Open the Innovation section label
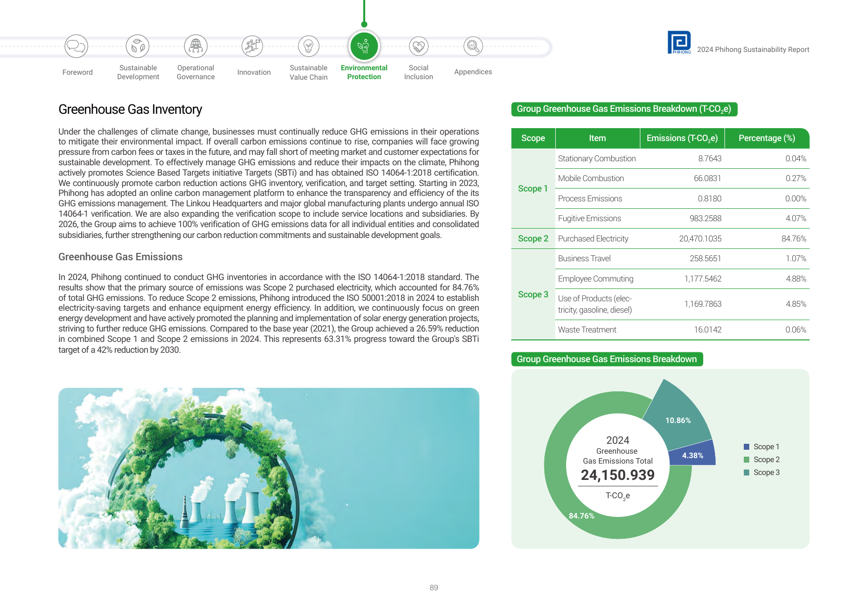 tap(254, 72)
